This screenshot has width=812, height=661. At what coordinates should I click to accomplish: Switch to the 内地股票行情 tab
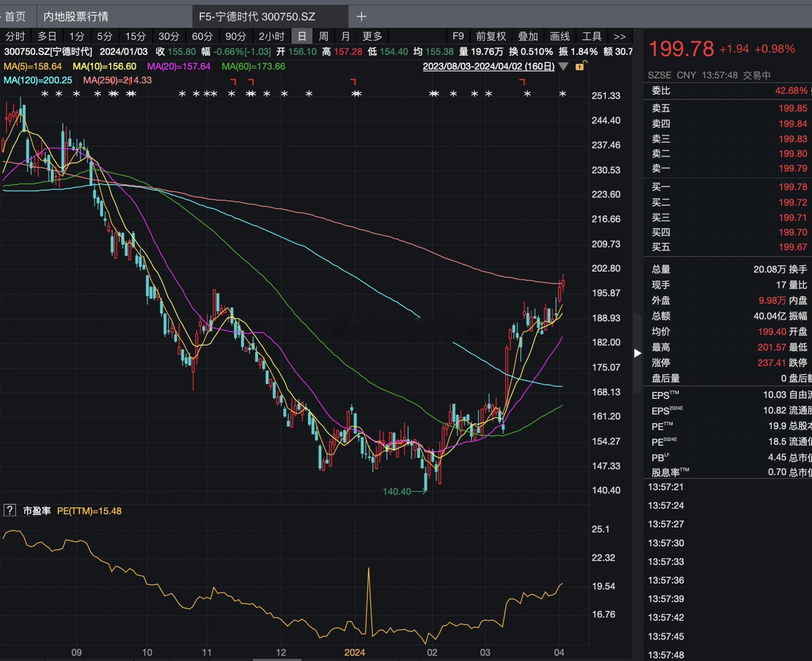[115, 17]
